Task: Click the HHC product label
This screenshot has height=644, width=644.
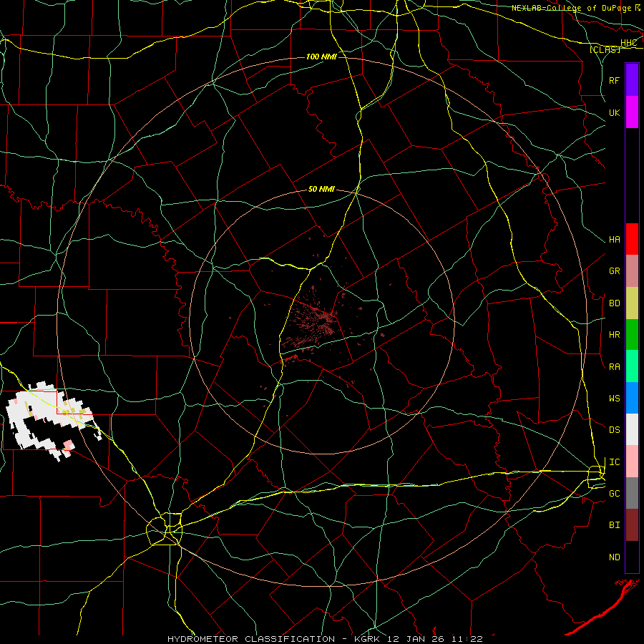Action: point(628,43)
